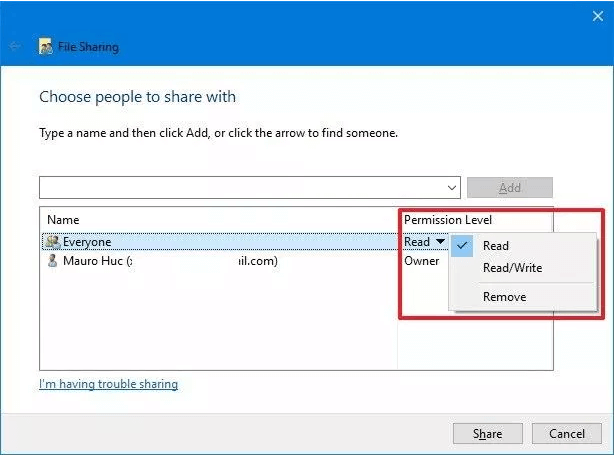Viewport: 615px width, 457px height.
Task: Click the Everyone group icon
Action: tap(53, 241)
